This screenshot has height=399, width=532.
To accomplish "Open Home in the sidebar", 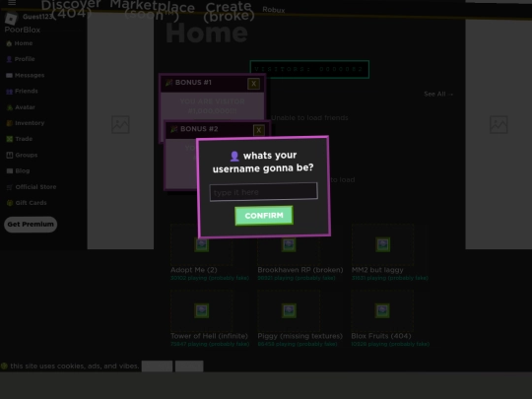I will coord(20,43).
